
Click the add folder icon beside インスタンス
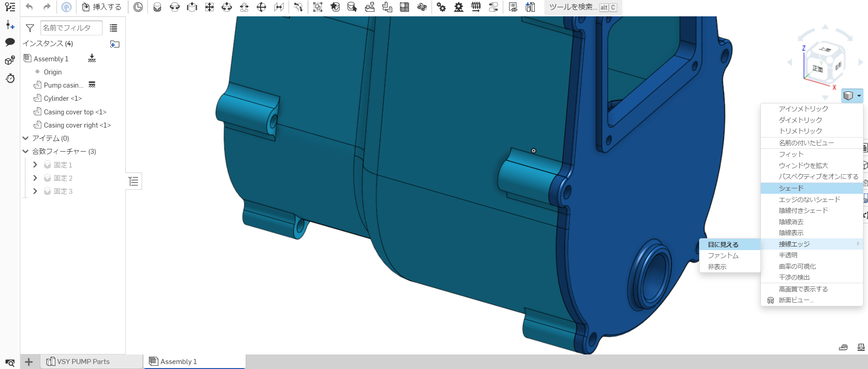pos(114,44)
